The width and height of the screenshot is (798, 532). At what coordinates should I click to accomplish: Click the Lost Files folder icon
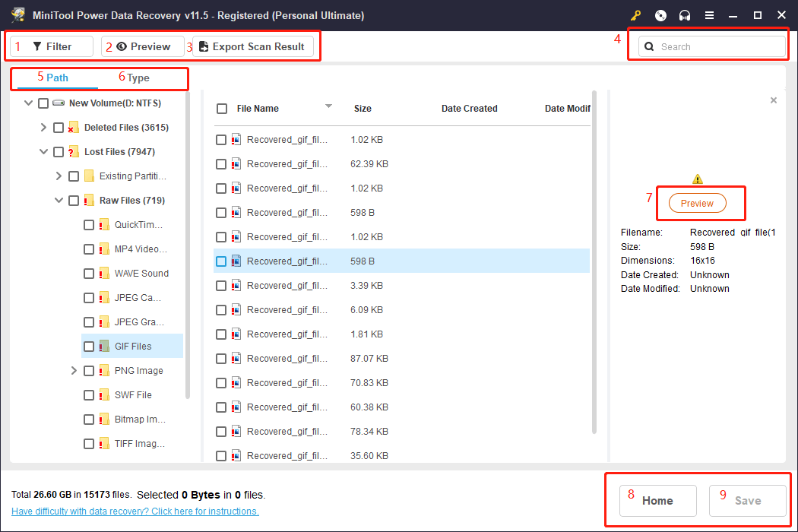coord(73,152)
